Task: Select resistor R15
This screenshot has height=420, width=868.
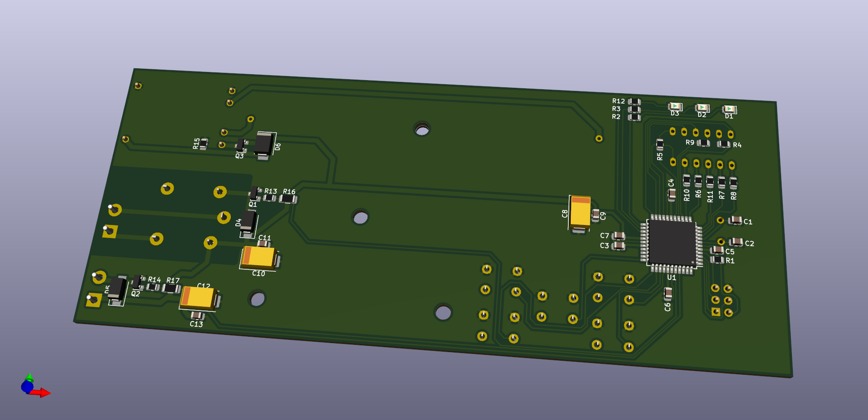Action: click(204, 144)
